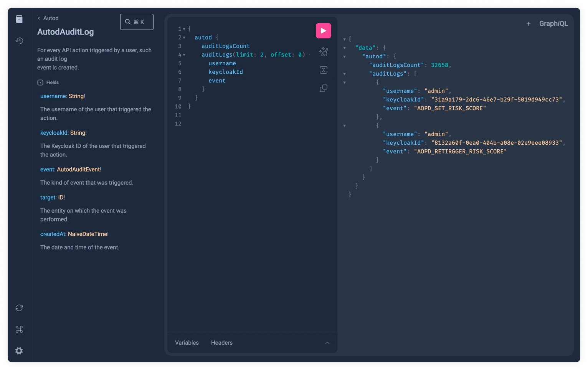The image size is (588, 370).
Task: Open the username field documentation
Action: tap(53, 96)
